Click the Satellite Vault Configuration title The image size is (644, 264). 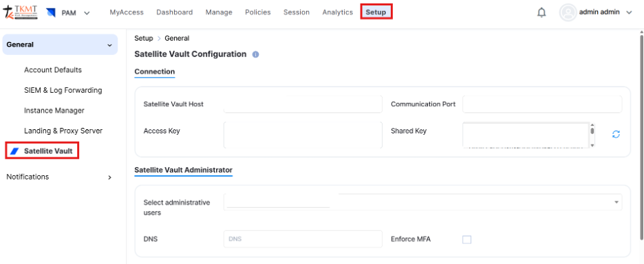tap(191, 54)
